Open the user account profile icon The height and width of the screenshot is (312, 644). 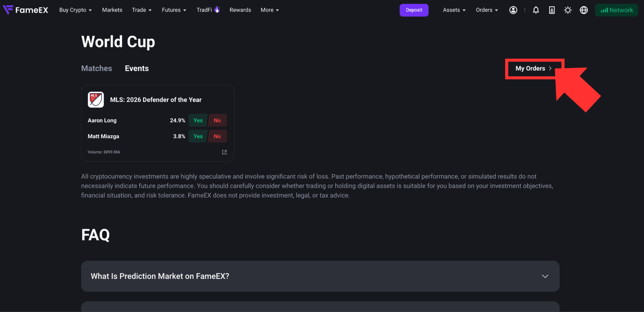click(x=513, y=10)
